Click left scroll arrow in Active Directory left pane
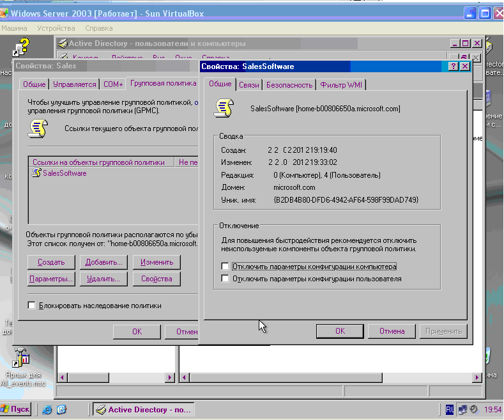Screen dimensions: 504x420 click(x=63, y=377)
